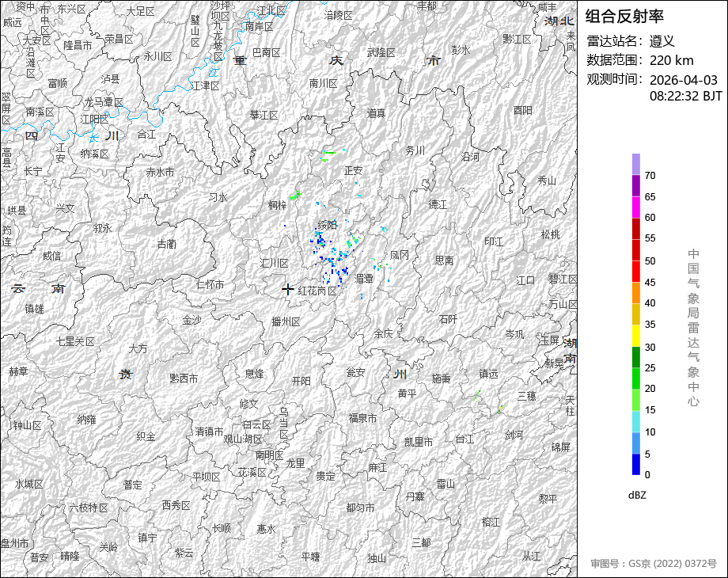Click the 播州区 map label
Image resolution: width=728 pixels, height=578 pixels.
click(286, 321)
